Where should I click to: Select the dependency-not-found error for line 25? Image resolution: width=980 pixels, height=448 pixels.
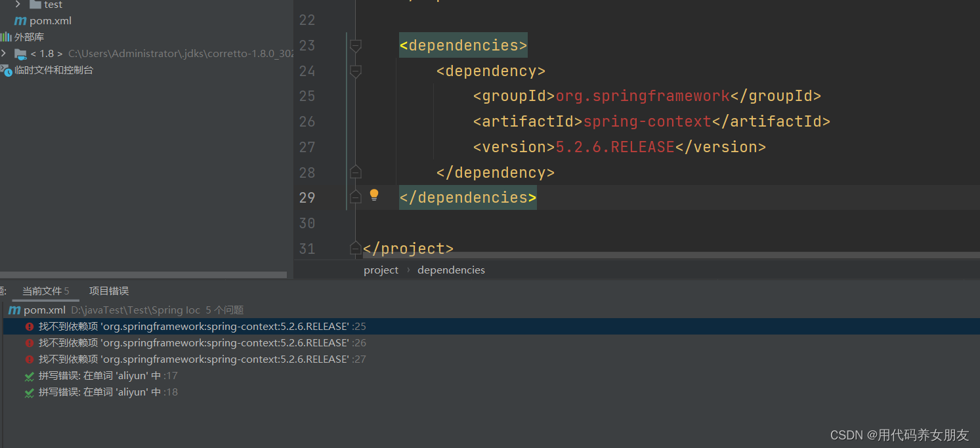tap(492, 326)
